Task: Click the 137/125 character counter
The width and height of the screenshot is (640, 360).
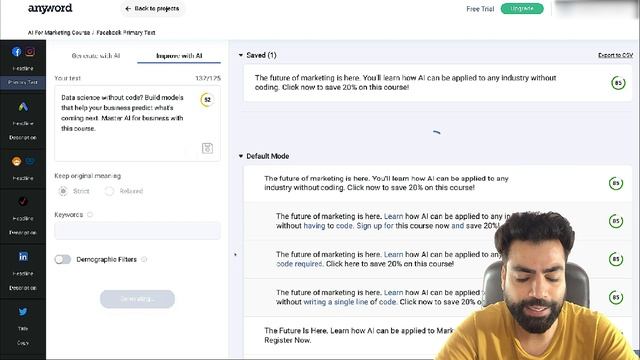Action: point(208,78)
